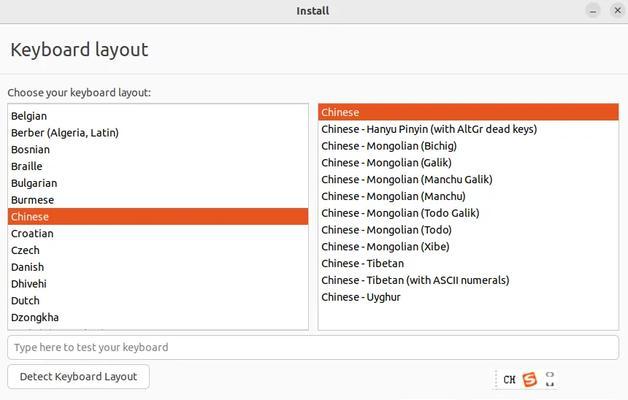Pick Chinese - Tibetan (with ASCII numerals)
The height and width of the screenshot is (400, 628).
pyautogui.click(x=468, y=280)
